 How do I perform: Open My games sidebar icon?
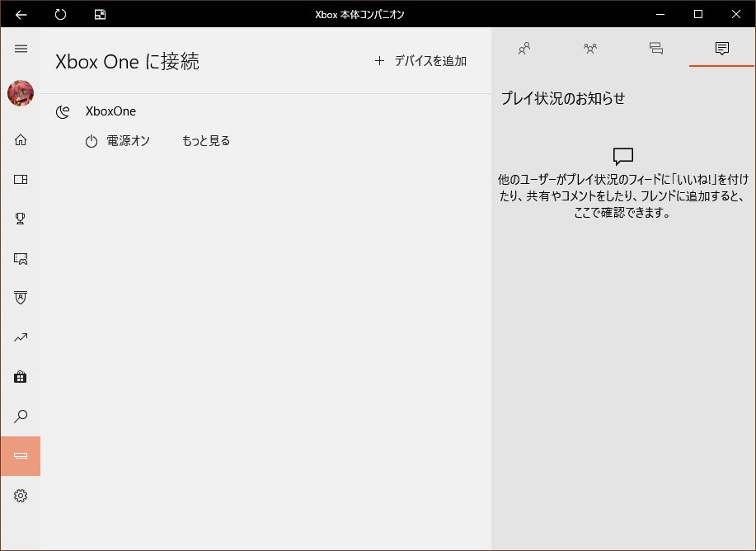coord(21,180)
